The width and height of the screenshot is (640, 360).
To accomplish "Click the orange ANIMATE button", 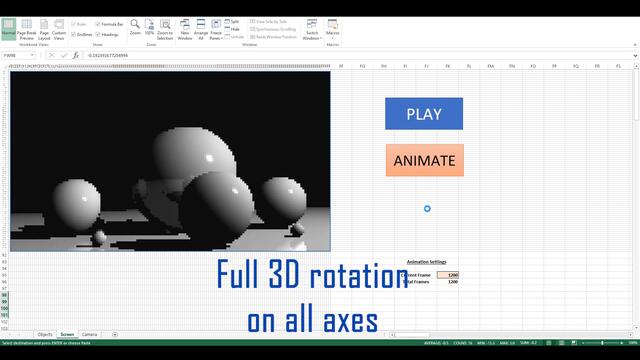I will 424,160.
